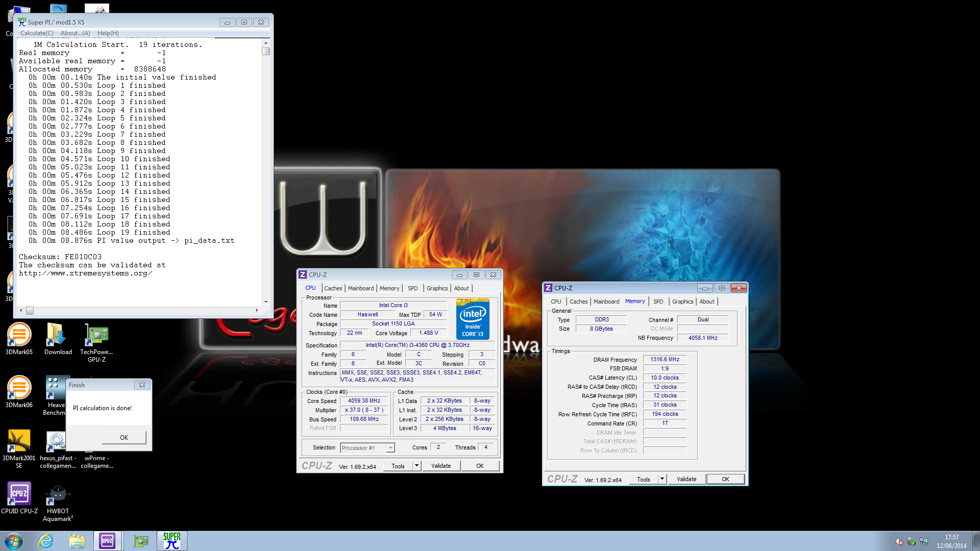Close the Finish dialog
Screen dimensions: 980x551
click(142, 385)
